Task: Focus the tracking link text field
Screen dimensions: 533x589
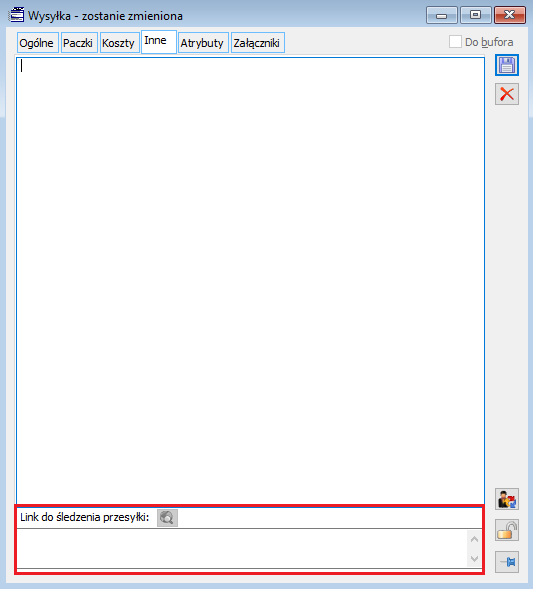Action: click(242, 548)
